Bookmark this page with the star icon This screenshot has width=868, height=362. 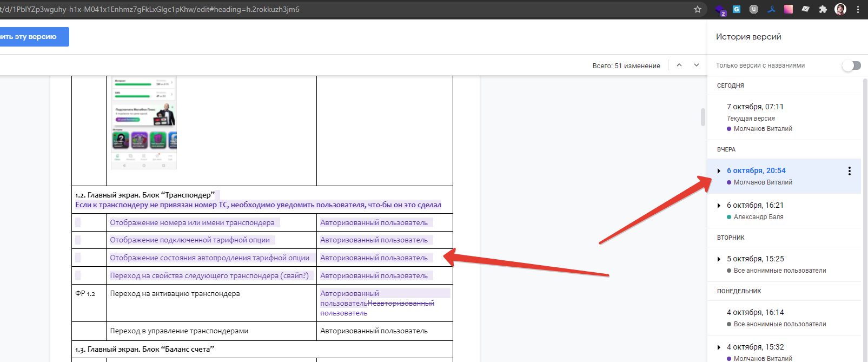coord(698,9)
